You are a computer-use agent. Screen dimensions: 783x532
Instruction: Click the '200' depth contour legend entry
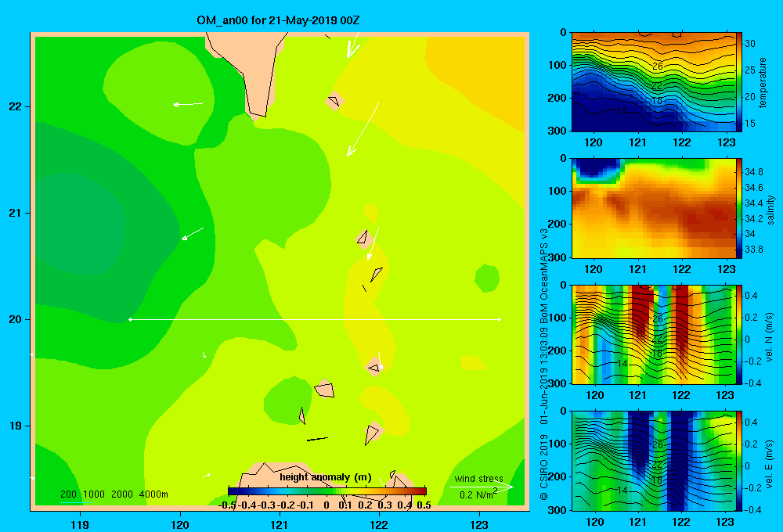point(68,494)
